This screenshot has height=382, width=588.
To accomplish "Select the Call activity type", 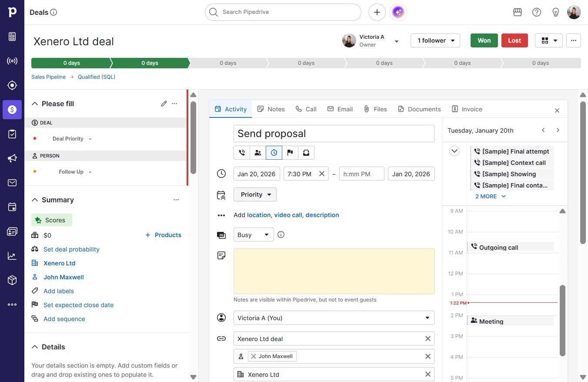I will pos(242,153).
